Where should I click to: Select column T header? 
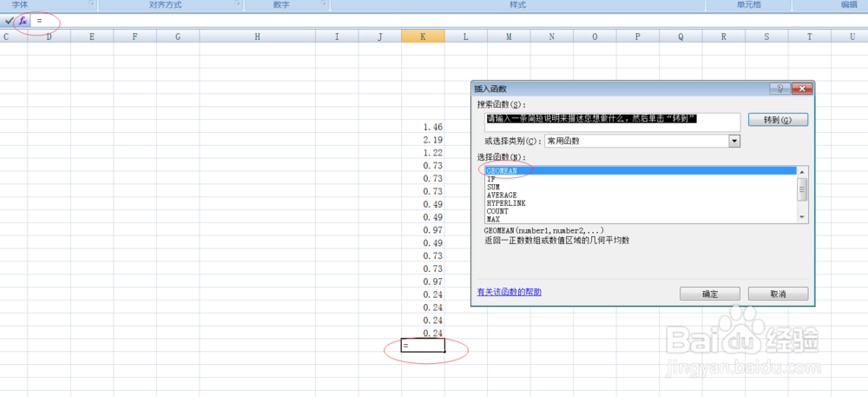[809, 36]
